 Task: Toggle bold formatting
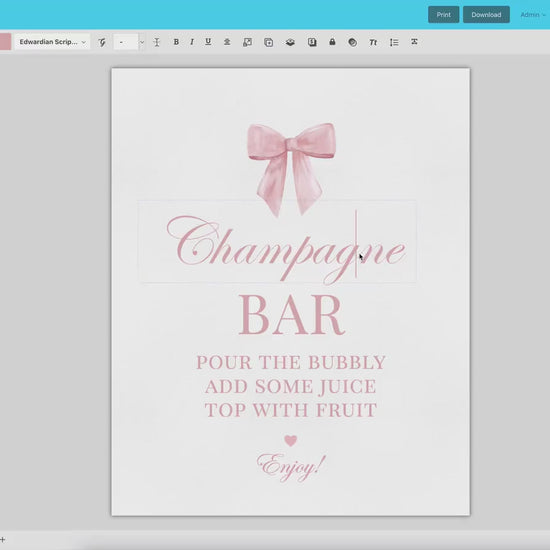click(x=176, y=42)
